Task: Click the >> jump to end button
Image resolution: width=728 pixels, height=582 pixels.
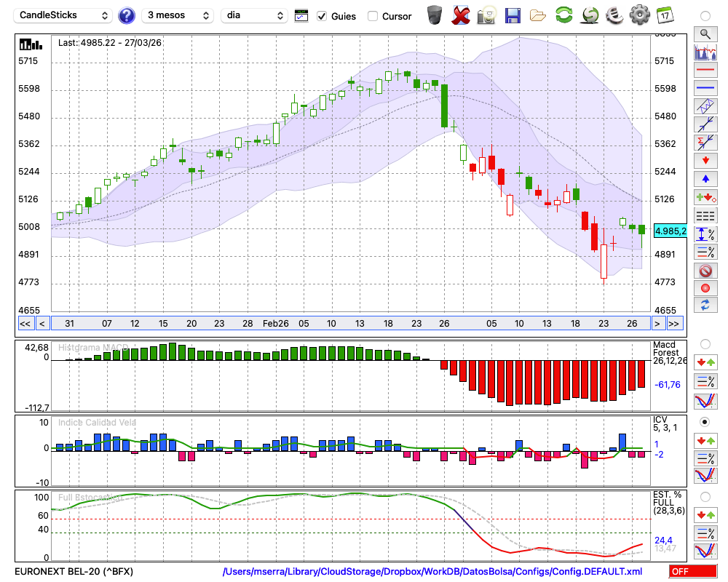Action: click(674, 324)
